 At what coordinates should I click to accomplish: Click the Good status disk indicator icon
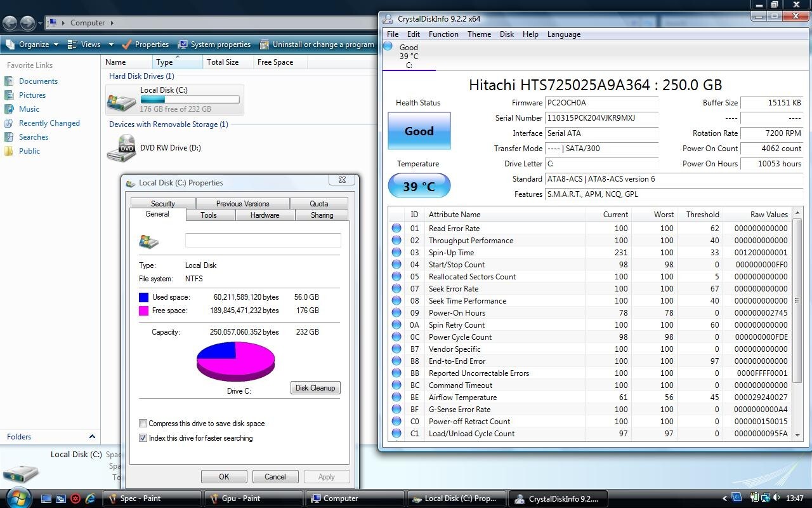click(x=388, y=46)
